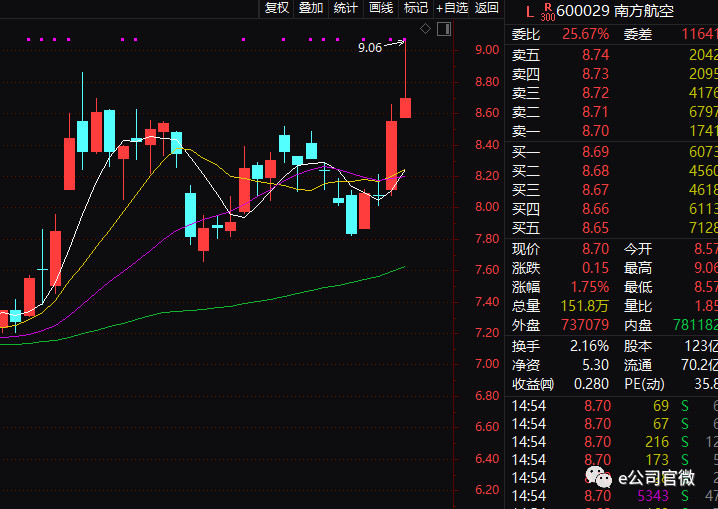Click the R 300 badge icon

548,12
